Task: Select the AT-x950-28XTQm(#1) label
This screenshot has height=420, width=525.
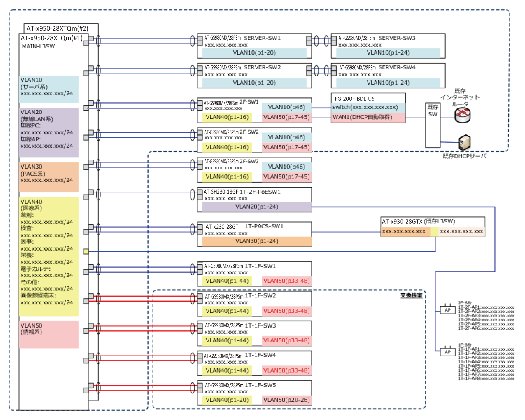Action: (x=52, y=38)
